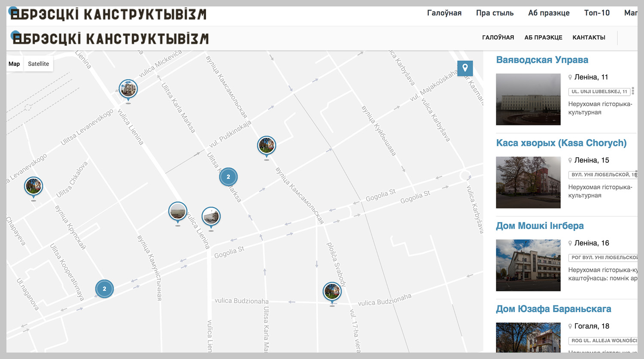Click the pin icon beside Гогаля, 18
Image resolution: width=644 pixels, height=359 pixels.
570,326
